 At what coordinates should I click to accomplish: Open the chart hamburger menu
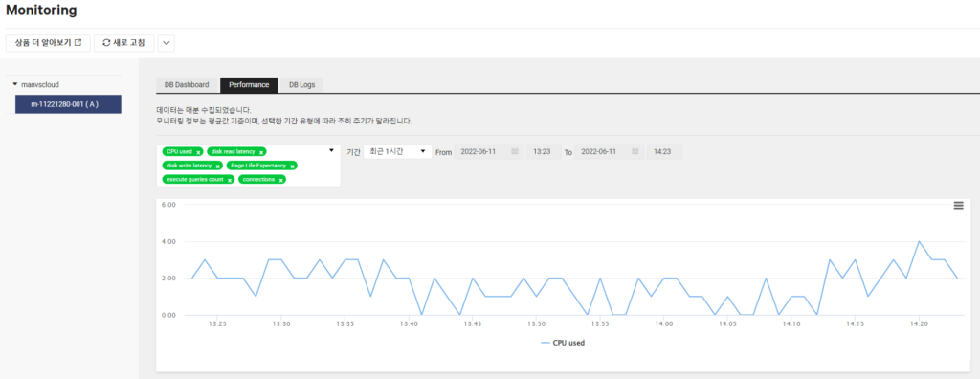point(958,206)
